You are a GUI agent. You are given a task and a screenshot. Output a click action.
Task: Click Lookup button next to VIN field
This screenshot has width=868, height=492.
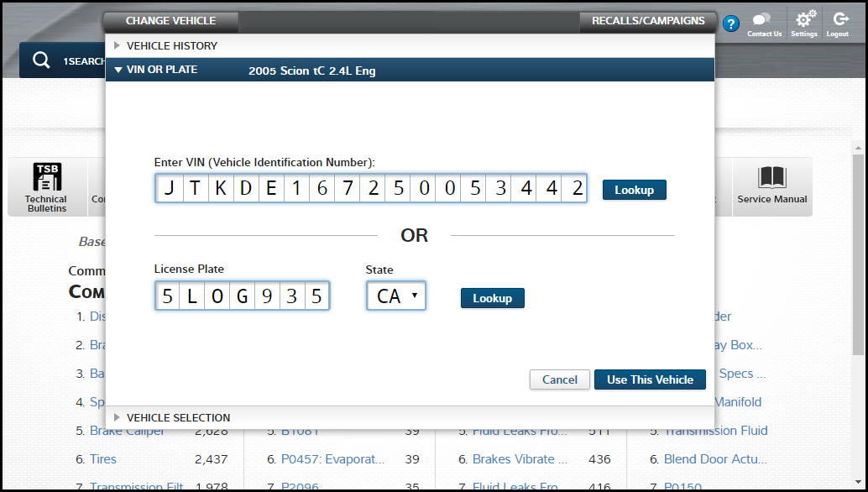(634, 190)
